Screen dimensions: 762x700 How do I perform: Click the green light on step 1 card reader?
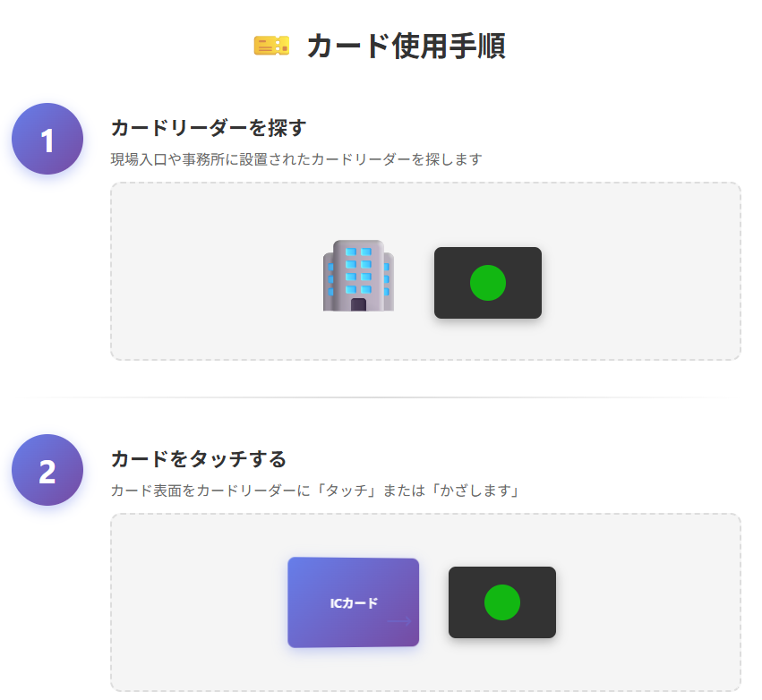point(488,283)
